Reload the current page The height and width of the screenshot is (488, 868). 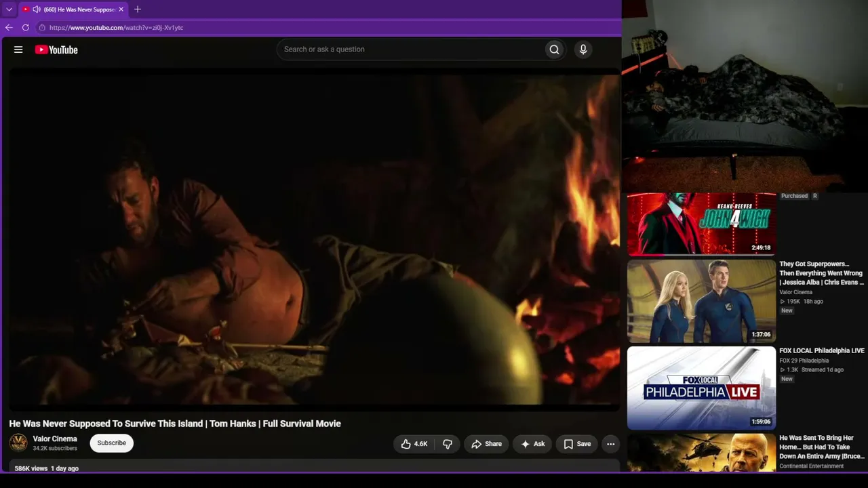tap(26, 28)
